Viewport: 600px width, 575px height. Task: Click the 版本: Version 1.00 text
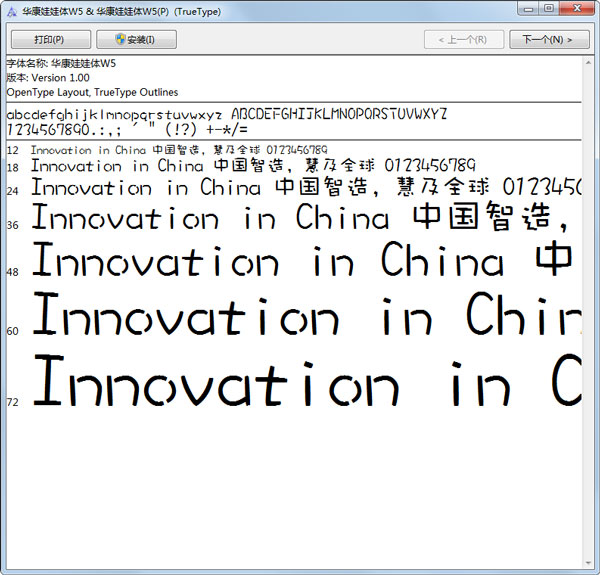(48, 78)
